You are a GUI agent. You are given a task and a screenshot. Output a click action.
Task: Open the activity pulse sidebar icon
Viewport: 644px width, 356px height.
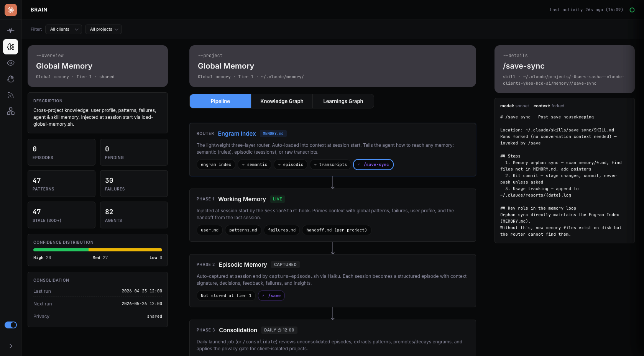tap(11, 30)
